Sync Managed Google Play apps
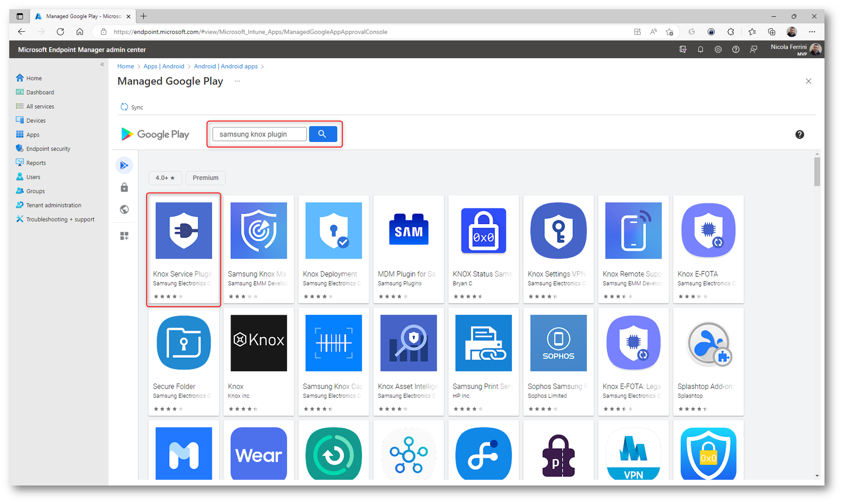The height and width of the screenshot is (504, 843). click(x=132, y=107)
